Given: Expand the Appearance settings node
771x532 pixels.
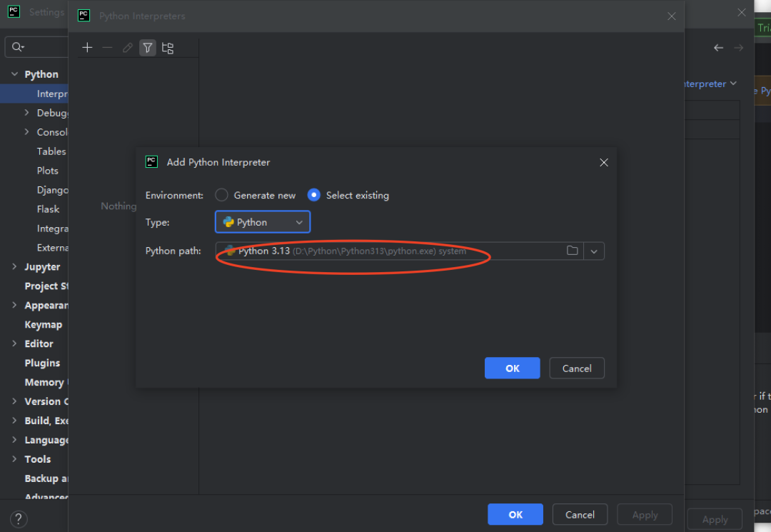Looking at the screenshot, I should [x=15, y=306].
